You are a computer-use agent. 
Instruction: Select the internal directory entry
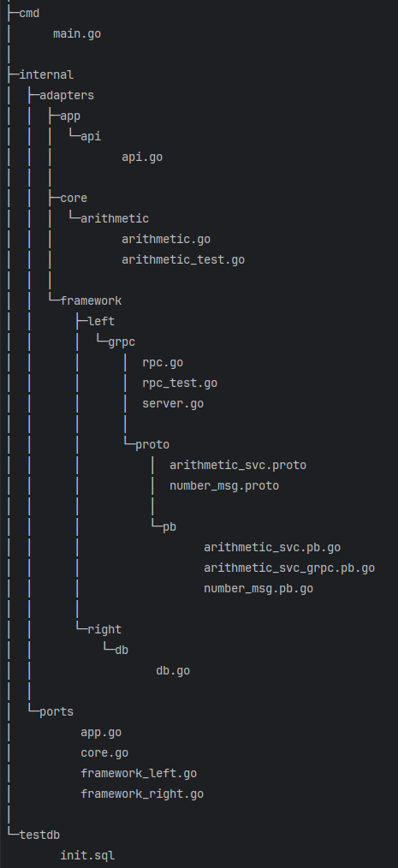pos(46,74)
